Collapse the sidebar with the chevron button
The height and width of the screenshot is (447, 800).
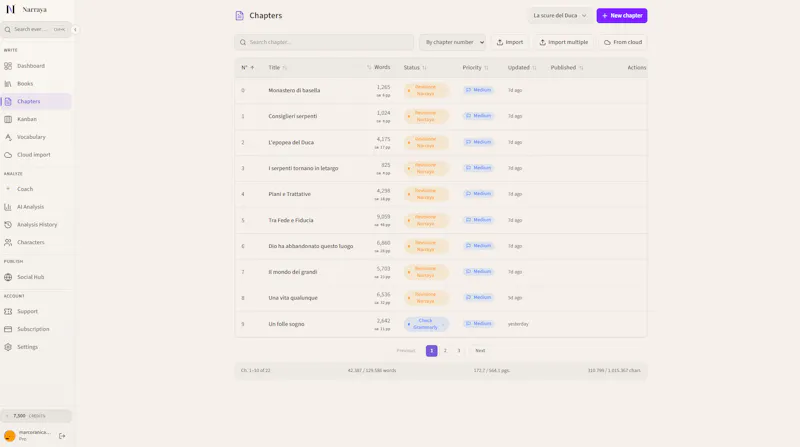(75, 30)
